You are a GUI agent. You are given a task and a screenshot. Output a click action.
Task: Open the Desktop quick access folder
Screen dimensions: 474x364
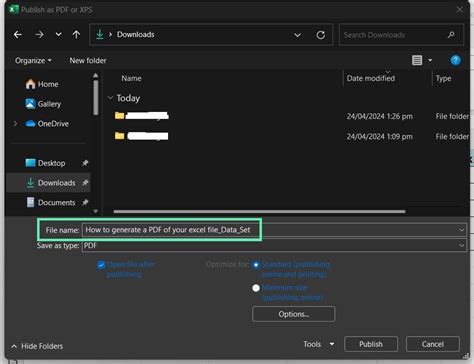[45, 163]
